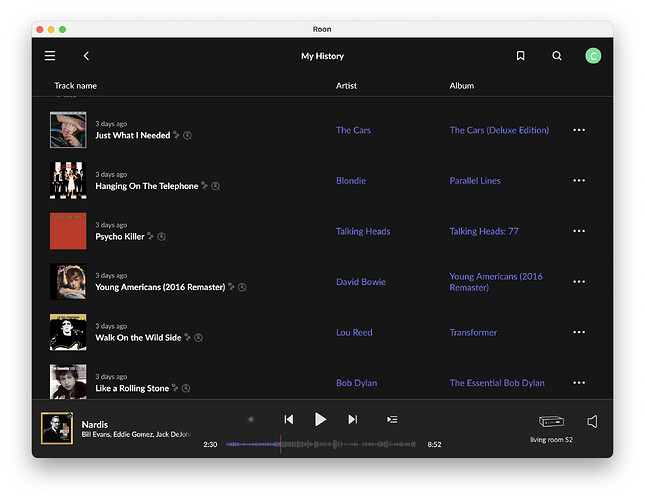
Task: Open more options for Psycho Killer row
Action: (579, 231)
